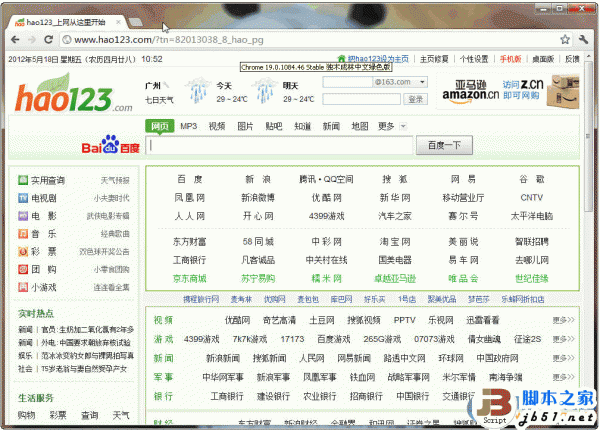600x430 pixels.
Task: Open the 京东商城 link
Action: click(189, 279)
